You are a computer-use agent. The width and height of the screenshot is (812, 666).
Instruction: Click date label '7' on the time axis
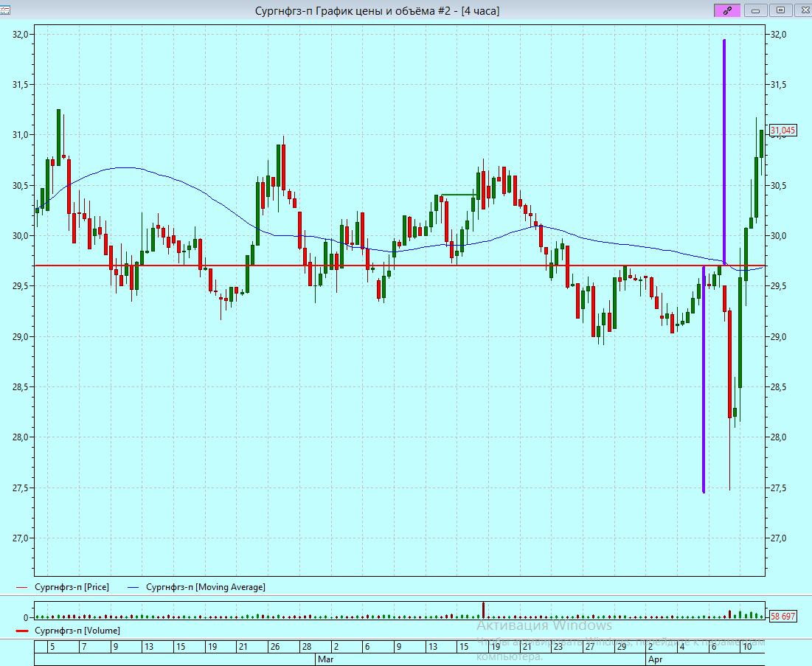(x=84, y=646)
